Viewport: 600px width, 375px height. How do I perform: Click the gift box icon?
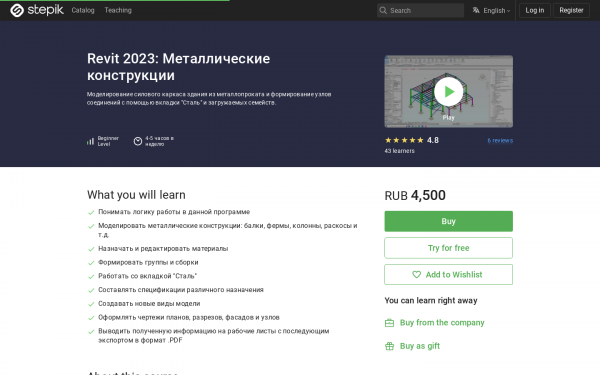tap(389, 346)
